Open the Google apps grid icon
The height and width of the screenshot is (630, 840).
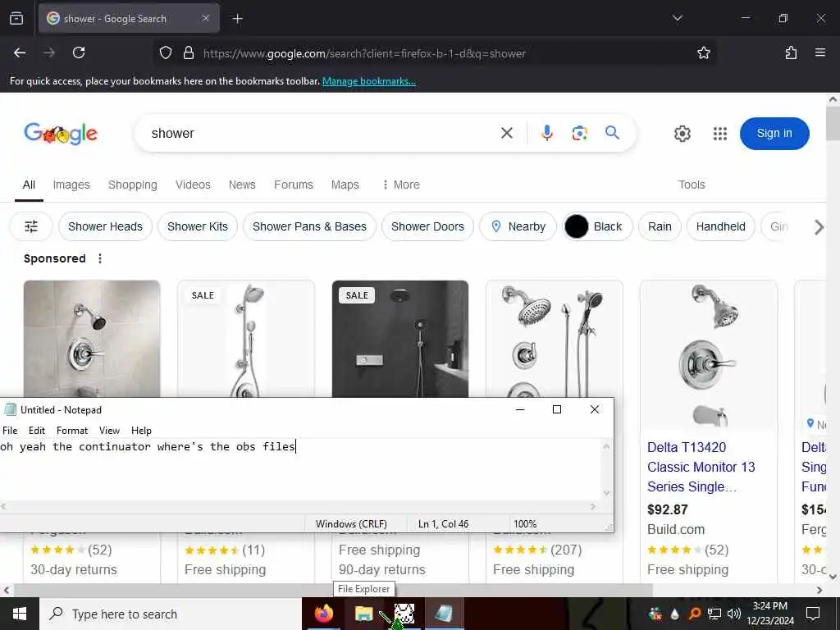pos(720,134)
